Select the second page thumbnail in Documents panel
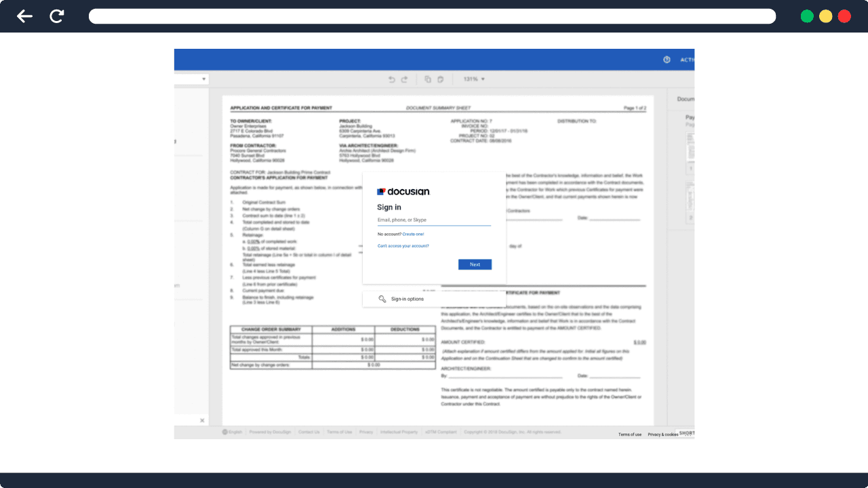Image resolution: width=868 pixels, height=488 pixels. 690,203
